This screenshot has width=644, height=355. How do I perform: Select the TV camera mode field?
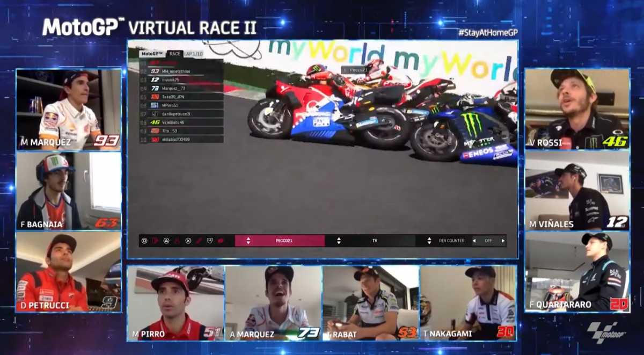375,241
